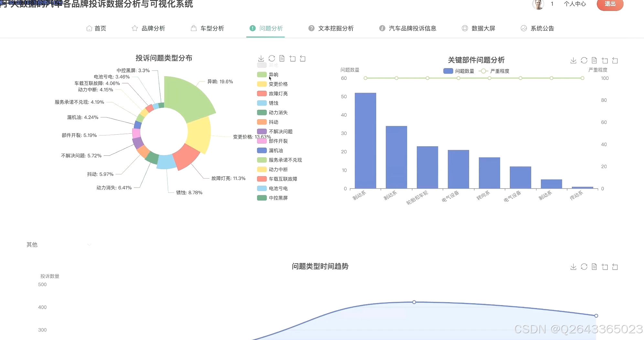The height and width of the screenshot is (340, 644).
Task: Toggle the 车载互联故障 legend item
Action: click(277, 179)
